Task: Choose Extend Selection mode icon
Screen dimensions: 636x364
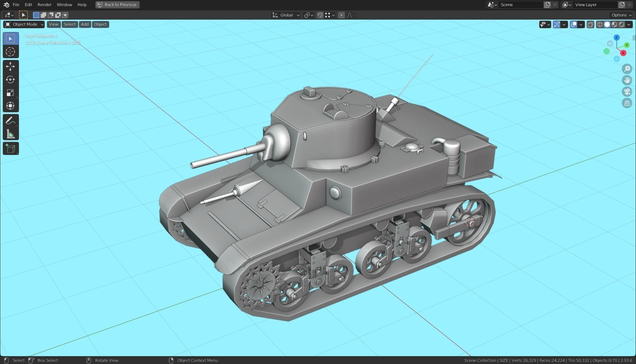Action: point(43,15)
